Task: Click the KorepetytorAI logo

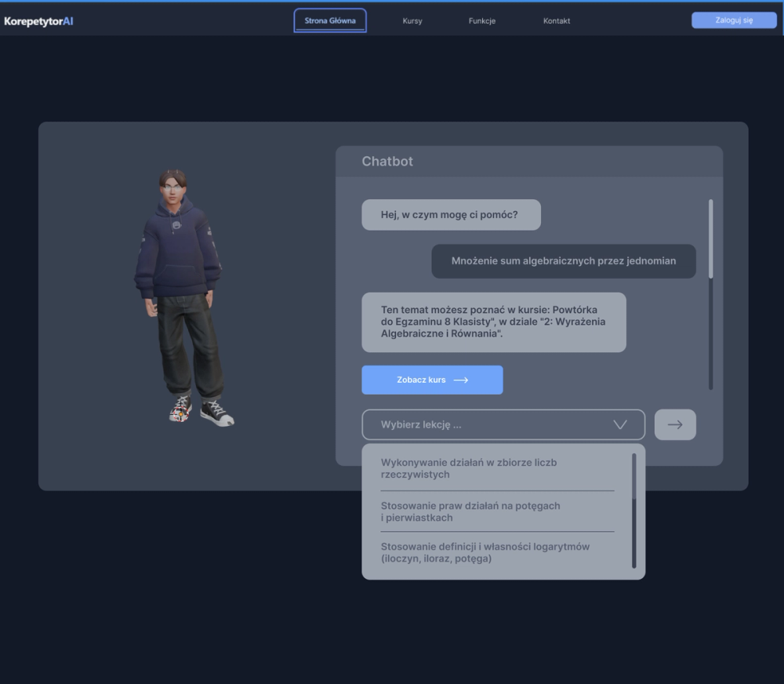Action: 40,21
